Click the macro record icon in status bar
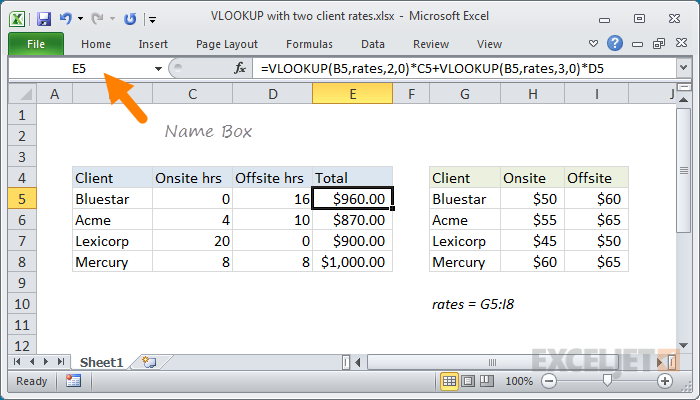This screenshot has height=400, width=700. tap(73, 381)
